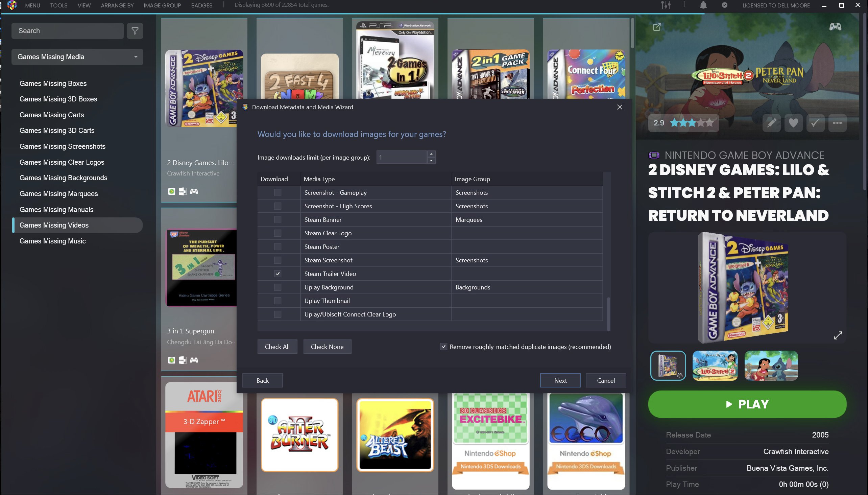Check the Screenshot - Gameplay download box
The height and width of the screenshot is (495, 868).
click(x=278, y=192)
